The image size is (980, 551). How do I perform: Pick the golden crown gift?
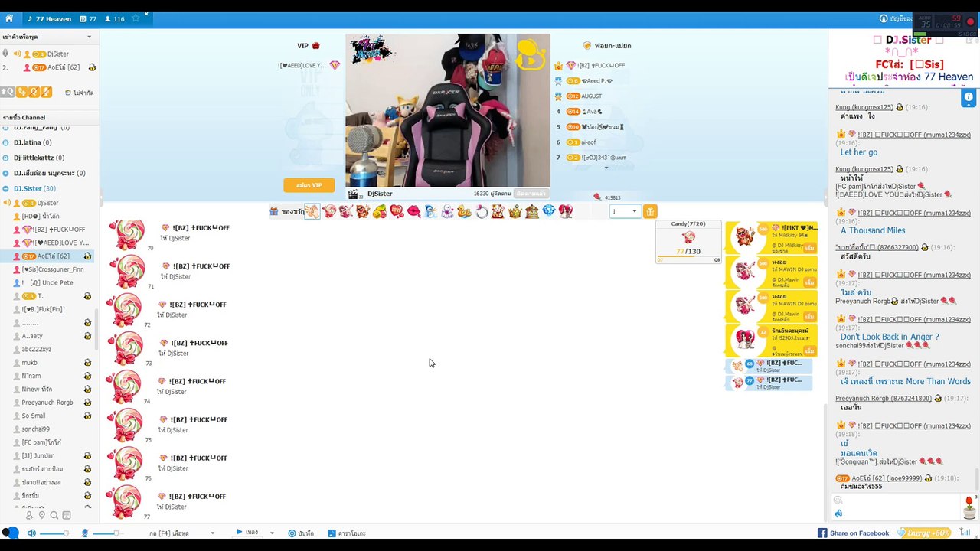coord(514,211)
